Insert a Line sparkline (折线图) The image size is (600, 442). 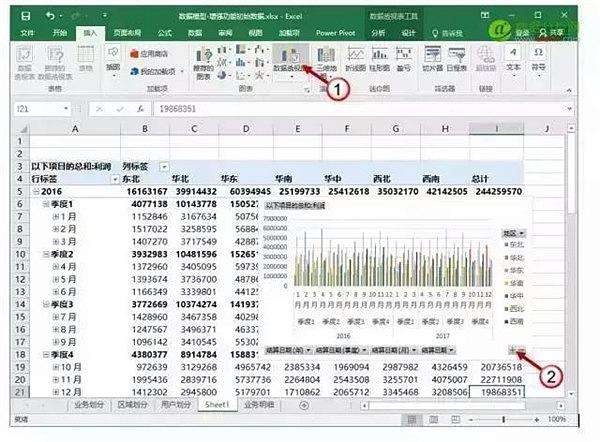(355, 59)
